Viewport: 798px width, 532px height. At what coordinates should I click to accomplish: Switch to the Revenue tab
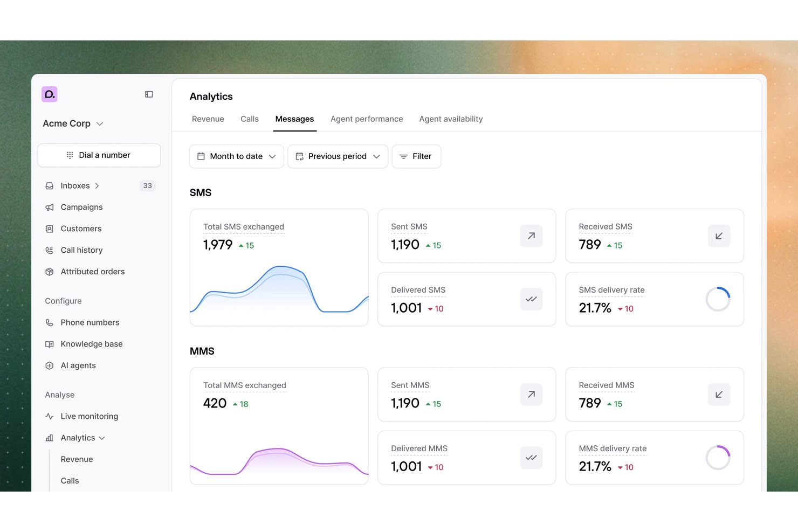coord(208,119)
